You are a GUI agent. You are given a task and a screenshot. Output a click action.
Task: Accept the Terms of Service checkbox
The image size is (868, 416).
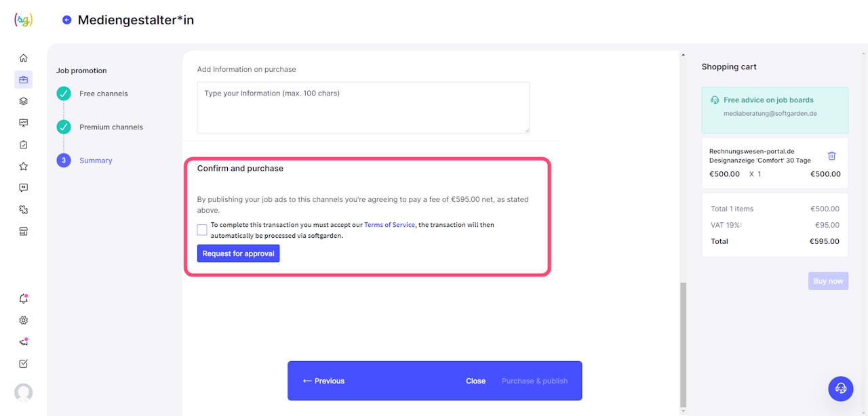pyautogui.click(x=202, y=230)
